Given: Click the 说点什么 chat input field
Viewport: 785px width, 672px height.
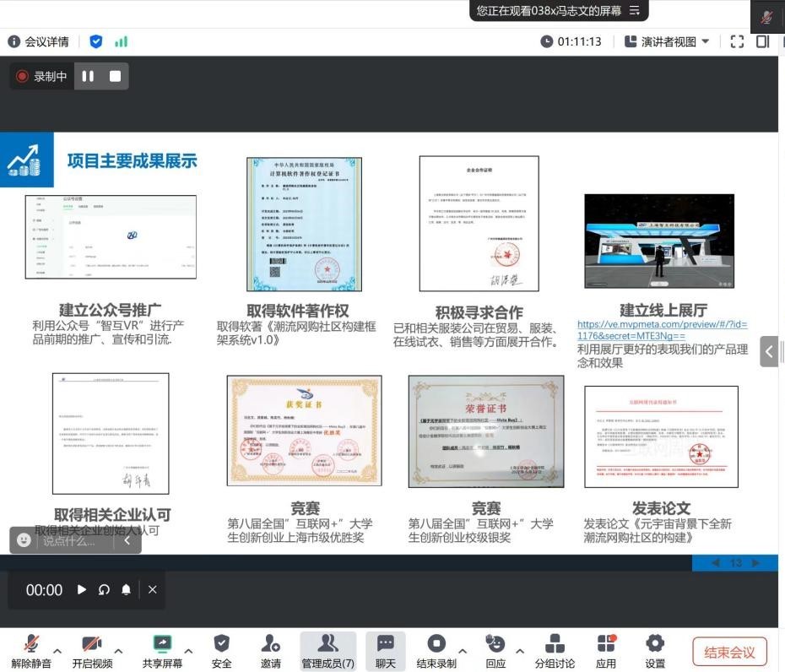Looking at the screenshot, I should tap(69, 540).
